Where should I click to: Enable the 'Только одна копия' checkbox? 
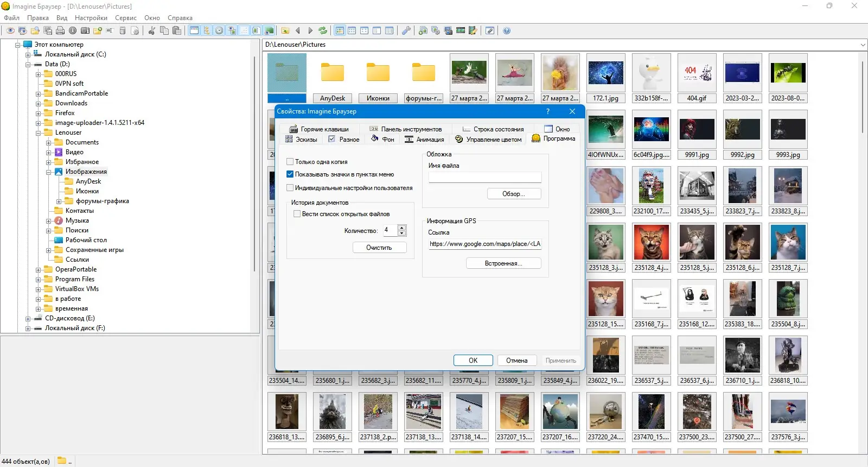point(290,162)
